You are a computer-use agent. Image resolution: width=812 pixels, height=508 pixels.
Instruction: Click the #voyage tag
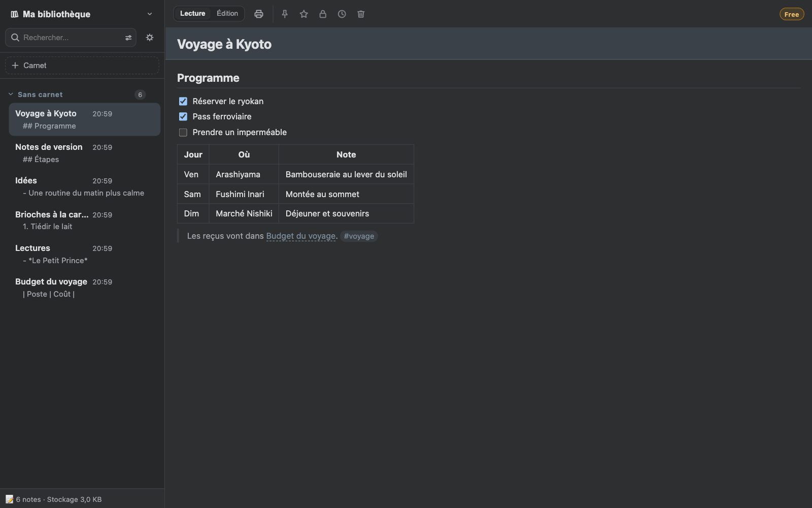pyautogui.click(x=359, y=236)
